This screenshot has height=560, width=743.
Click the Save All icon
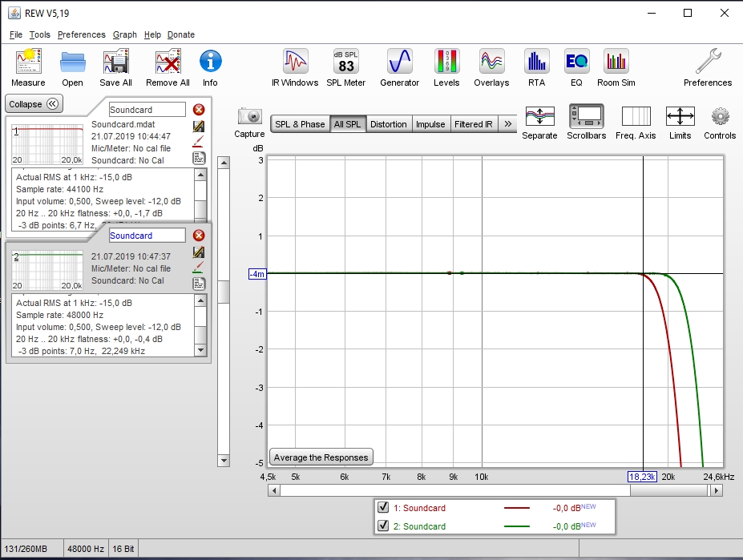pyautogui.click(x=115, y=67)
